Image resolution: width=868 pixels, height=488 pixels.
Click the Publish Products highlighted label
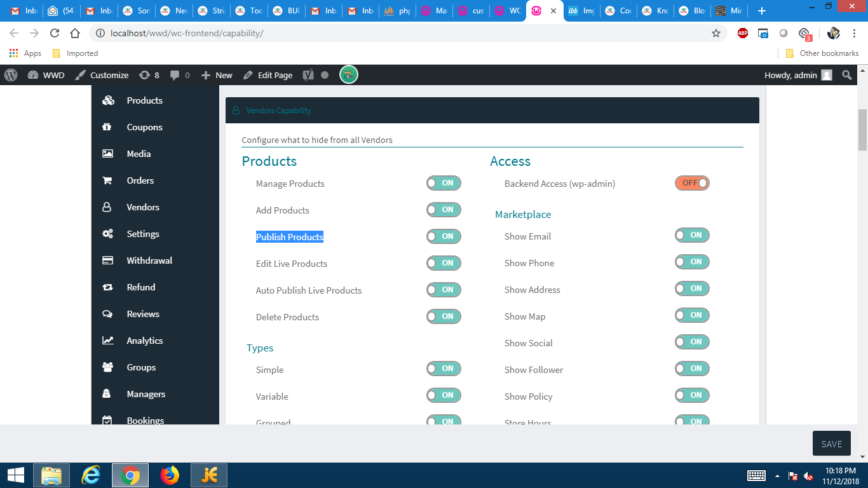tap(290, 237)
